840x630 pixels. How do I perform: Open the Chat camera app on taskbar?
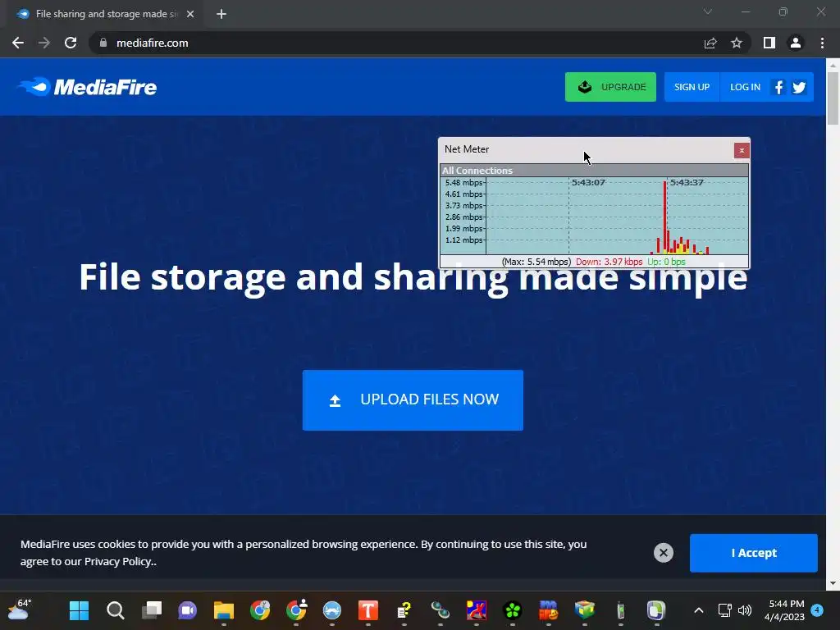pyautogui.click(x=188, y=610)
